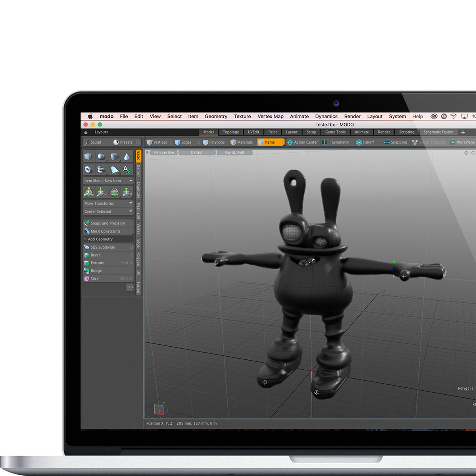Select the Cylinder primitive tool

pos(114,157)
